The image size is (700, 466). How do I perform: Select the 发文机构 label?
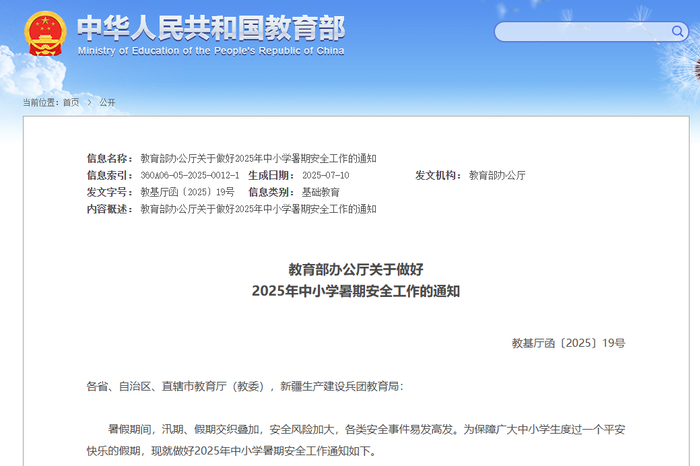point(438,175)
